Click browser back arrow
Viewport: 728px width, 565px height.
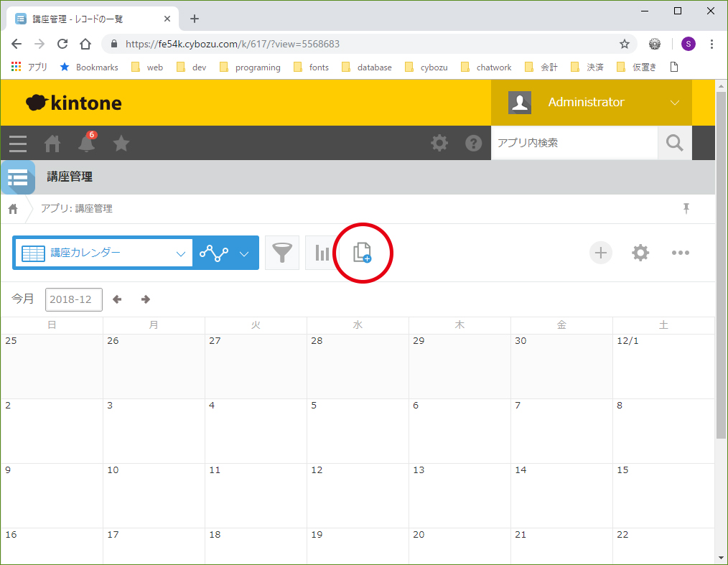click(x=17, y=44)
